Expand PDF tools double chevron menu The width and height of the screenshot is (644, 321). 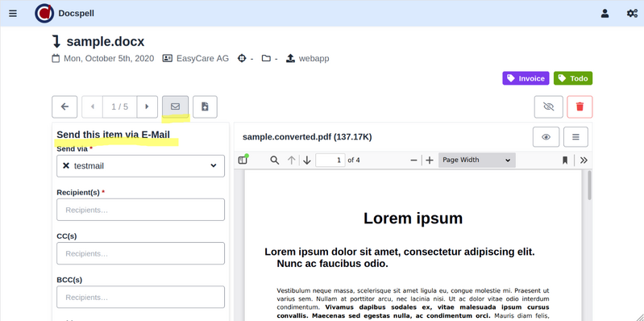point(584,160)
